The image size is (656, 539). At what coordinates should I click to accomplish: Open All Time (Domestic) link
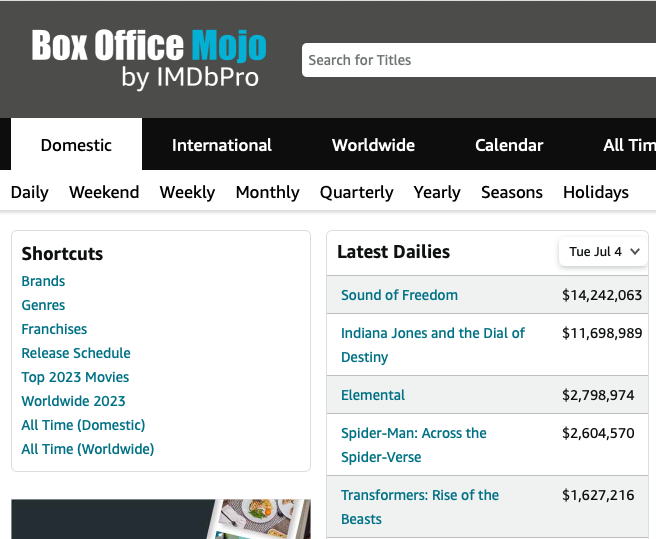(83, 425)
